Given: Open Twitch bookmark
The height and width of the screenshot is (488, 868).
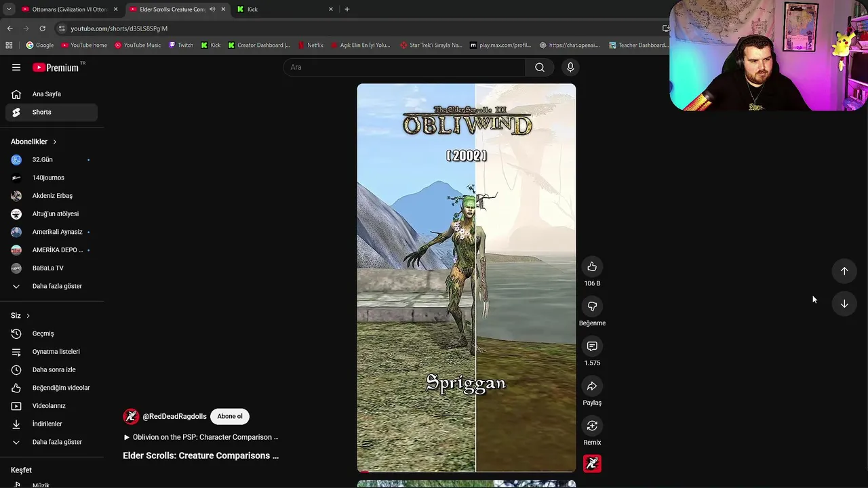Looking at the screenshot, I should coord(181,45).
